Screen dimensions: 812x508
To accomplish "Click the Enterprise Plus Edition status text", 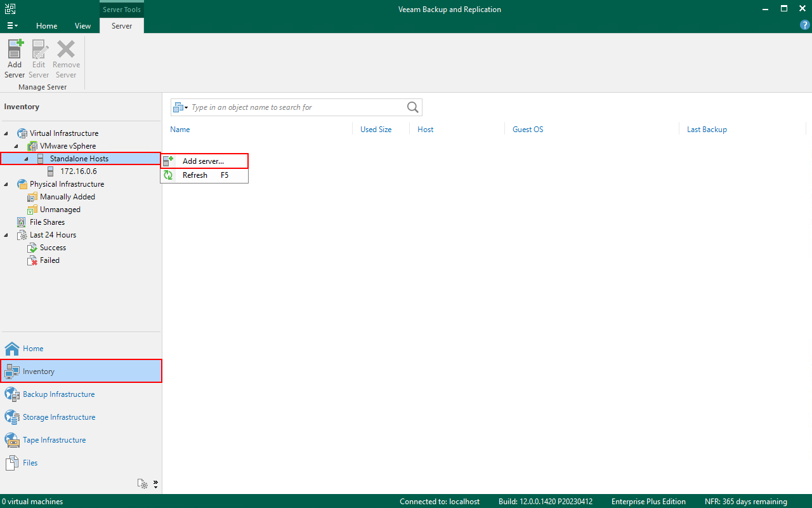I will [648, 502].
